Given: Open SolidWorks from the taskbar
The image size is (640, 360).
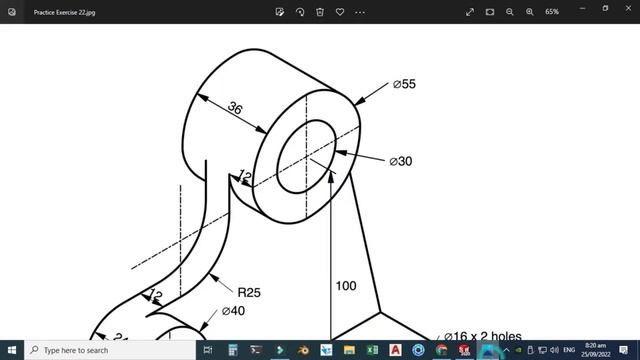Looking at the screenshot, I should tap(464, 350).
